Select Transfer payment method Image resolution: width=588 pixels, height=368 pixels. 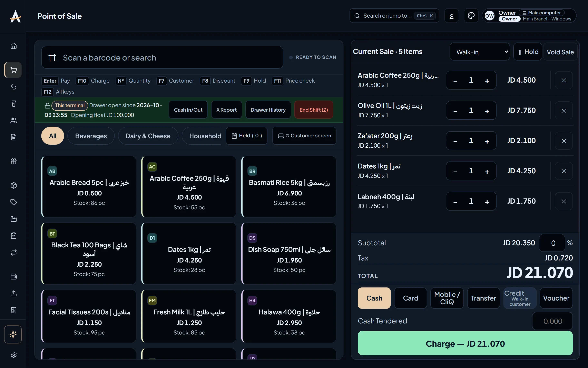(483, 298)
